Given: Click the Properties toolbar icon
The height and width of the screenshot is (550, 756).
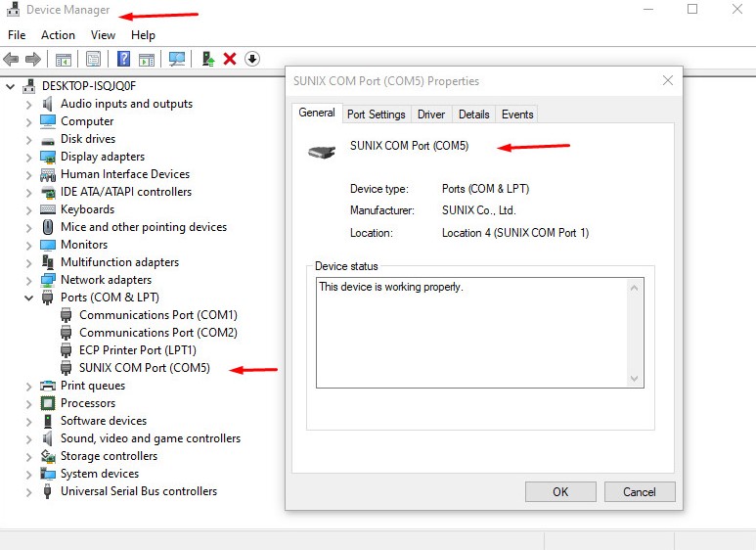Looking at the screenshot, I should click(94, 59).
